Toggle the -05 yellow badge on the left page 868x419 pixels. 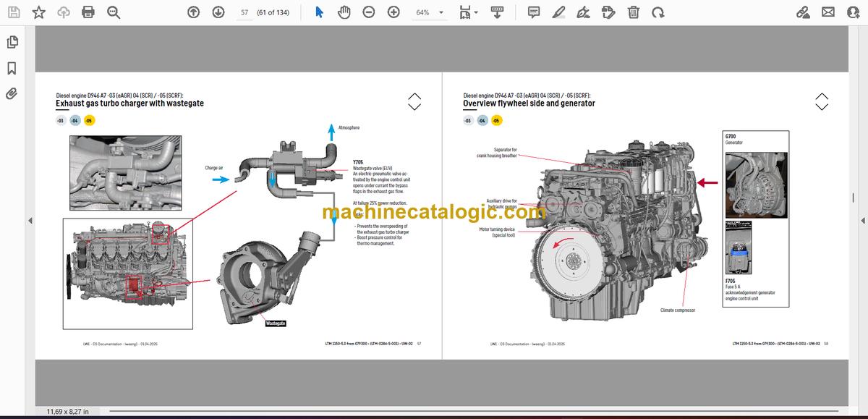[89, 120]
